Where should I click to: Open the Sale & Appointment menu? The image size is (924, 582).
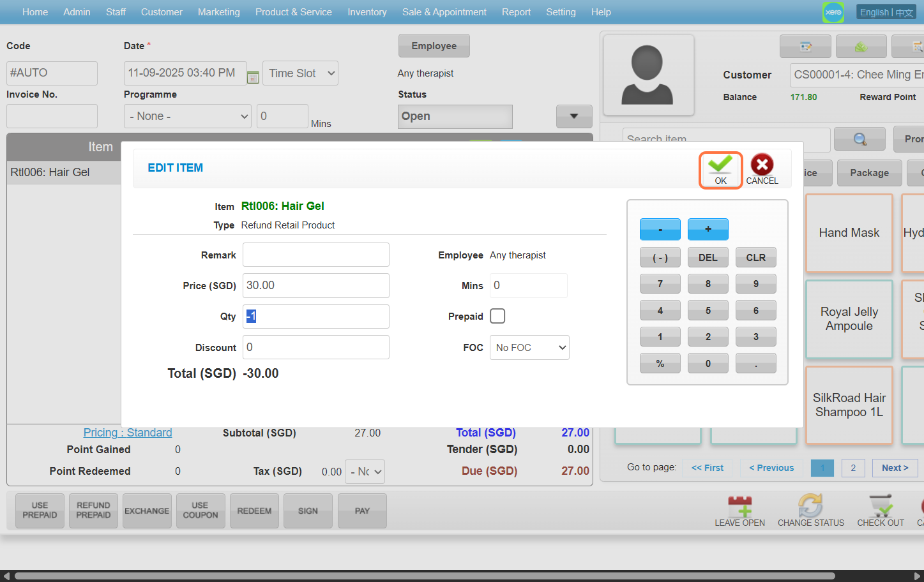tap(444, 12)
